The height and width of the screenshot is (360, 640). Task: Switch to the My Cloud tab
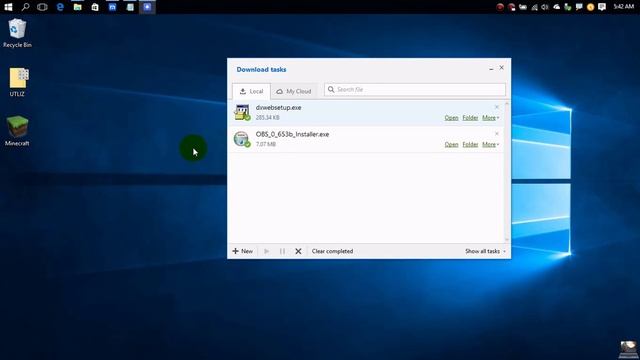pos(294,91)
